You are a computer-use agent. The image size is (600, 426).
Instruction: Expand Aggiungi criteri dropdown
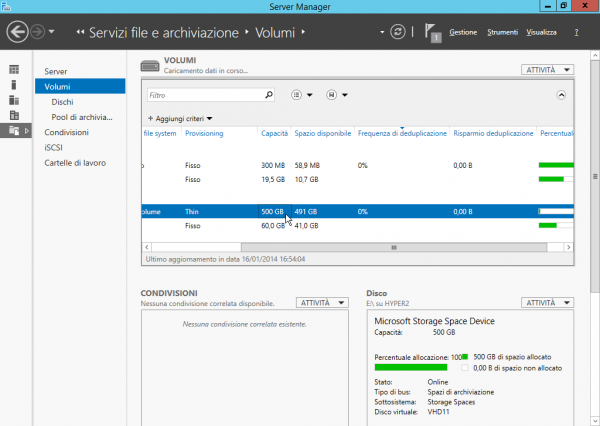tap(180, 119)
